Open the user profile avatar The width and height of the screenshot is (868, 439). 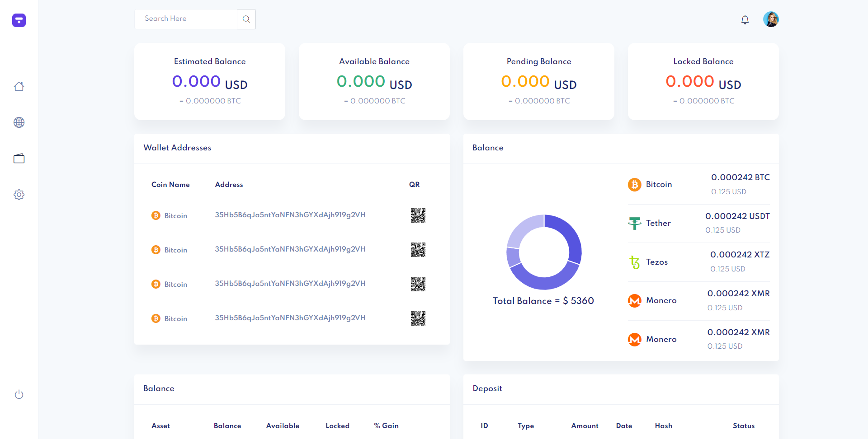[x=771, y=19]
